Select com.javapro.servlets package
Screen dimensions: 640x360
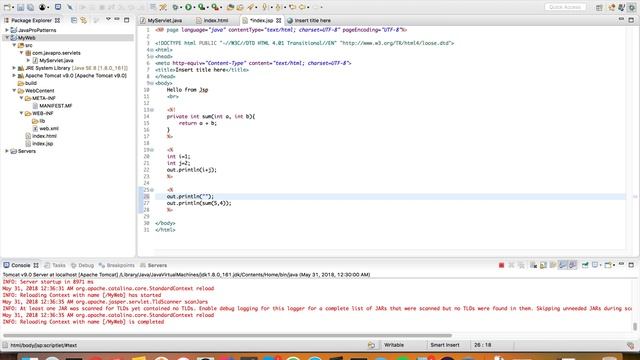click(x=56, y=53)
